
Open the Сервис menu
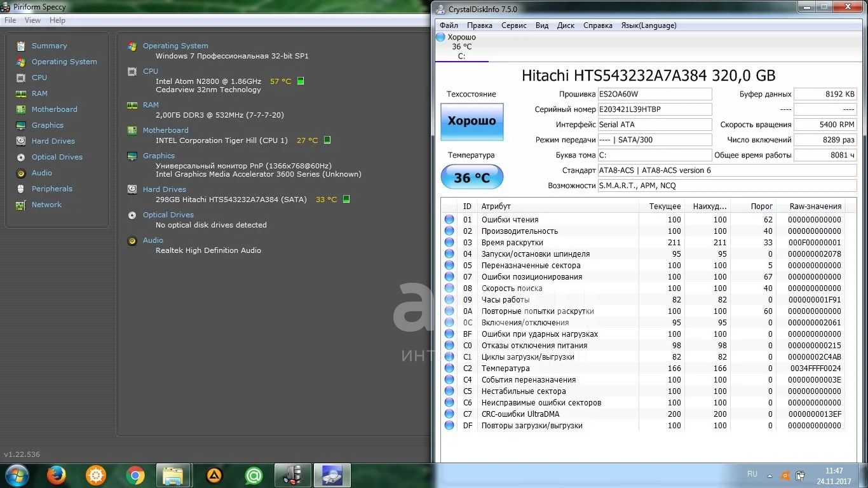click(x=513, y=25)
